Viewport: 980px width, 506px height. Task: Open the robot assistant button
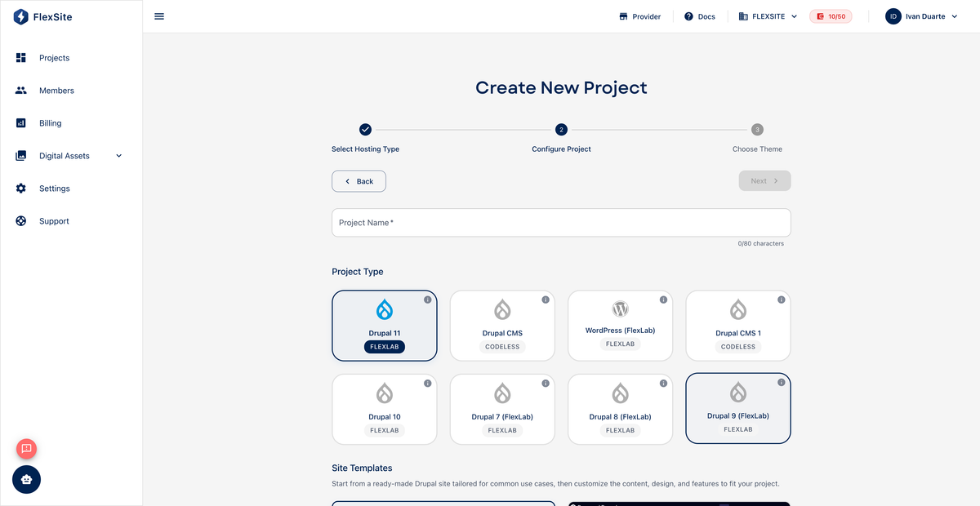point(26,480)
